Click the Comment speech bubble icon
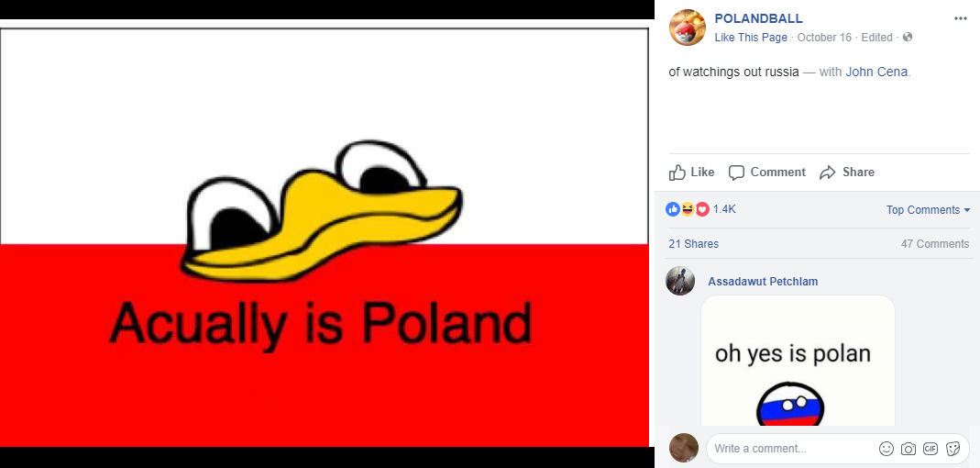 click(x=737, y=173)
